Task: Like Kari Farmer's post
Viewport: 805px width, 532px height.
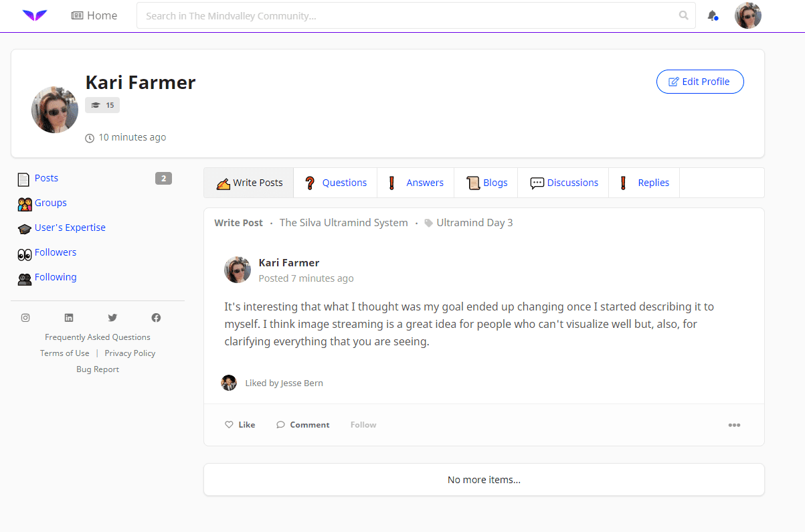Action: point(240,425)
